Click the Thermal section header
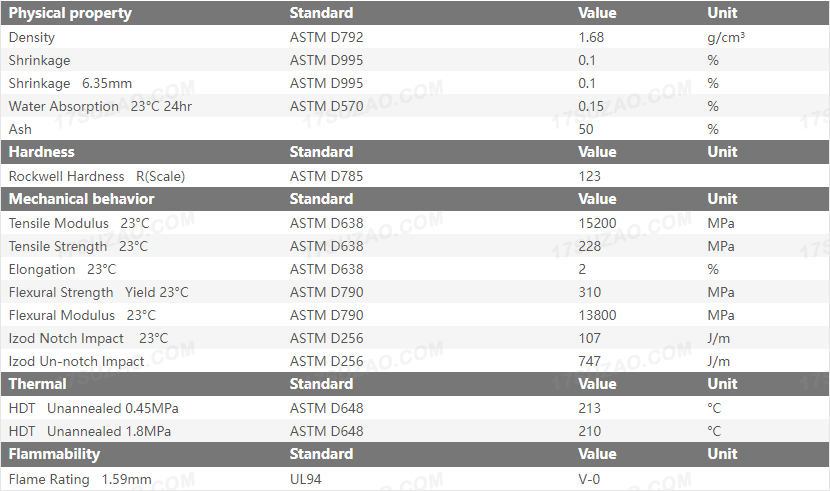This screenshot has width=830, height=491. [37, 384]
